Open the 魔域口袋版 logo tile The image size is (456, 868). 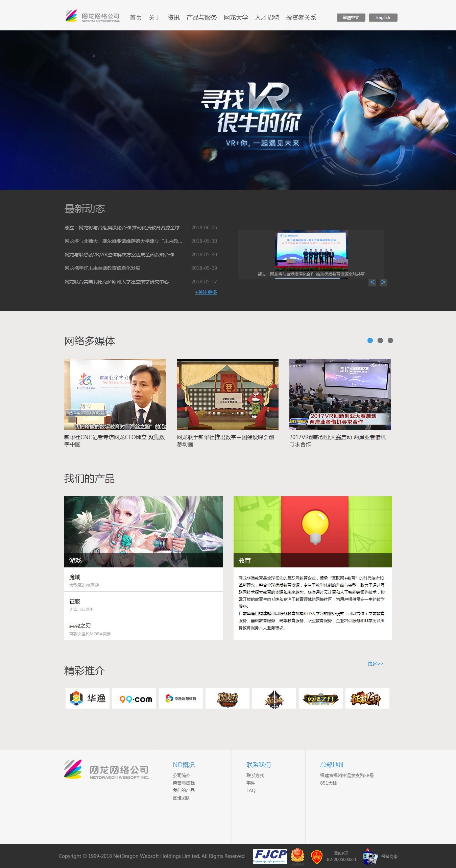(x=274, y=698)
